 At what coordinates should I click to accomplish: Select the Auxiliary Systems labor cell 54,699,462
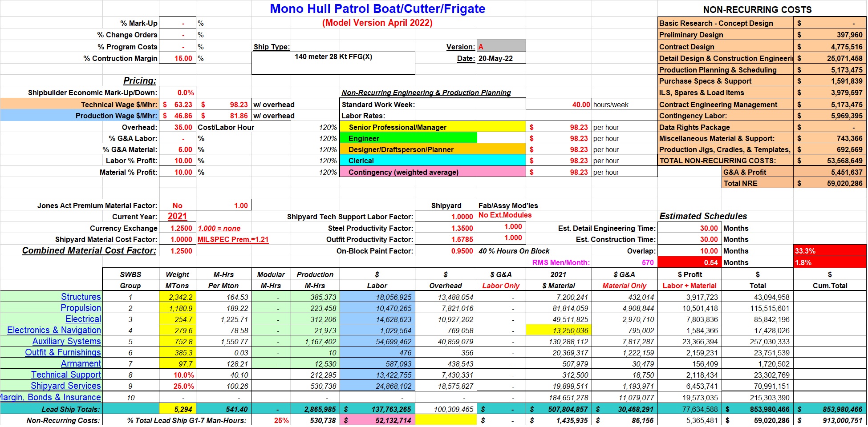point(377,341)
